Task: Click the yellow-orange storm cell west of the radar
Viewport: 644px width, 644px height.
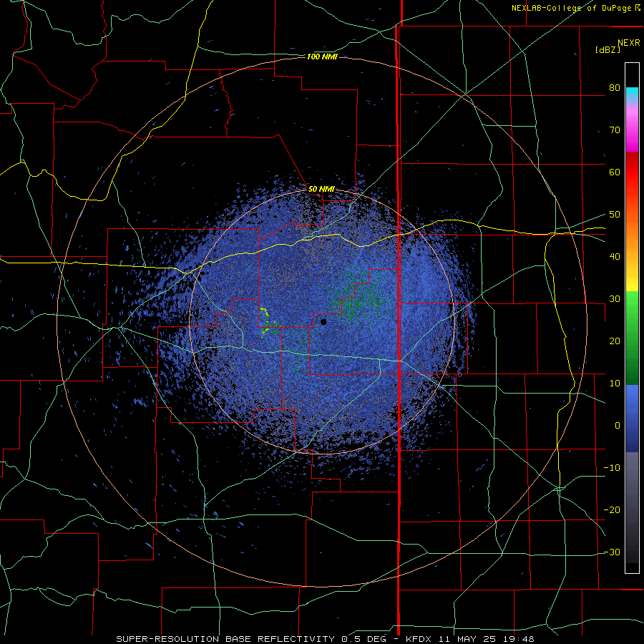Action: [265, 321]
